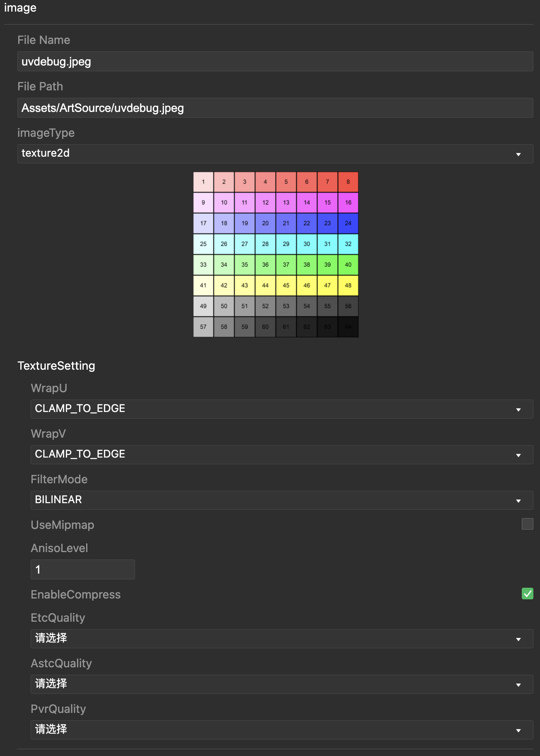Uncheck the EnableCompress checkbox
This screenshot has height=756, width=540.
527,594
